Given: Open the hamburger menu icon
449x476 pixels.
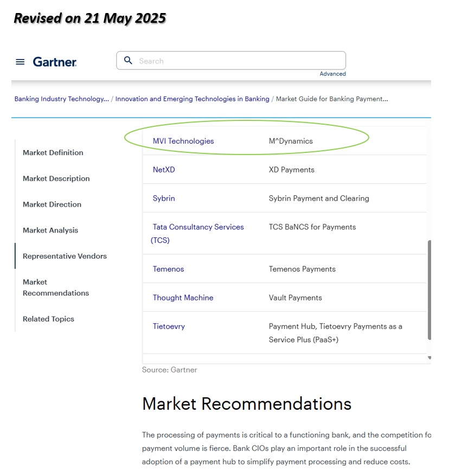Looking at the screenshot, I should tap(20, 62).
